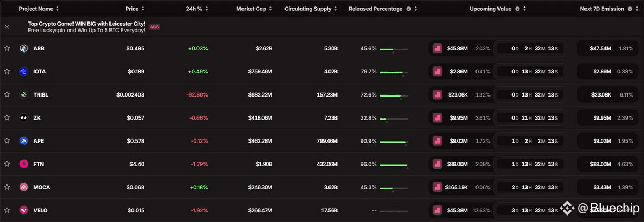The width and height of the screenshot is (644, 222).
Task: Click the ZK token logo
Action: 24,117
